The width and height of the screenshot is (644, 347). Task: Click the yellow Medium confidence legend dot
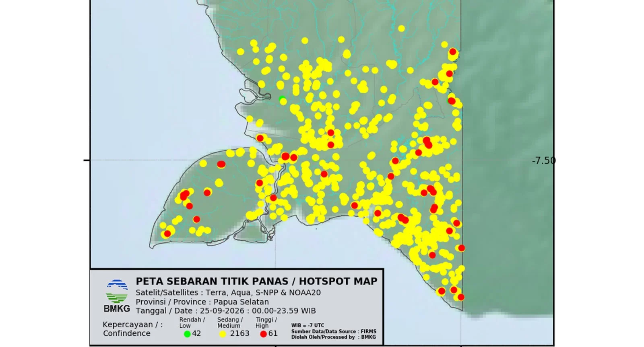(223, 334)
